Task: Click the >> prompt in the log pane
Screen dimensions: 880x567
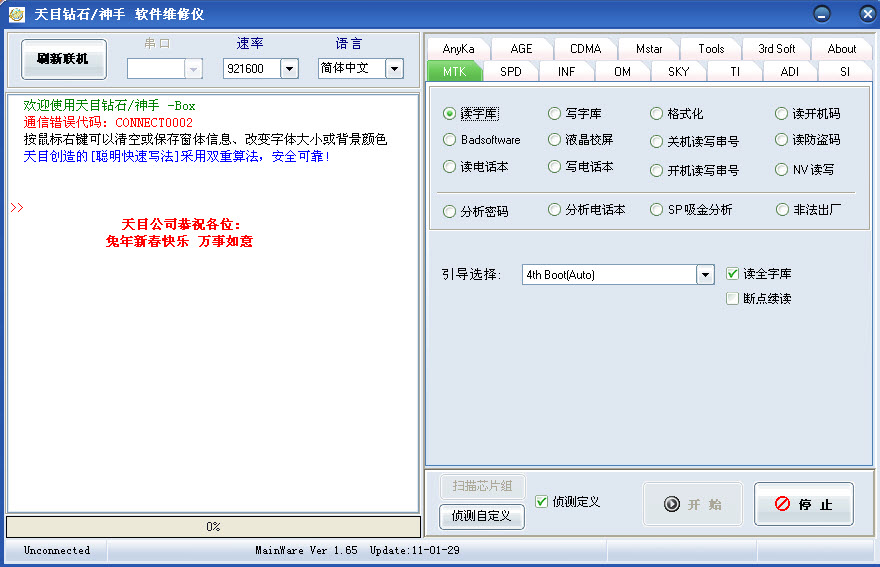Action: click(x=17, y=207)
